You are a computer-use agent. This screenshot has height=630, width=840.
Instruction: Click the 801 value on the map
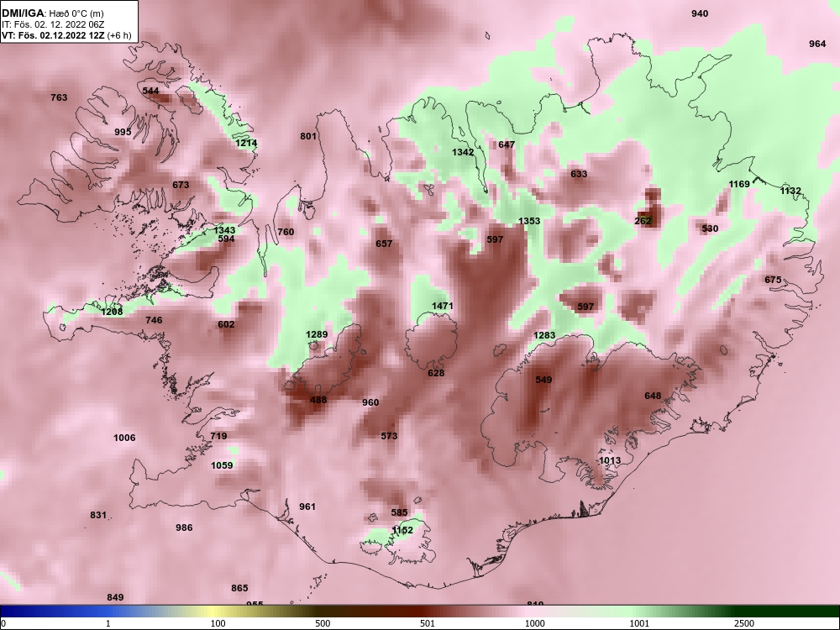tap(308, 136)
